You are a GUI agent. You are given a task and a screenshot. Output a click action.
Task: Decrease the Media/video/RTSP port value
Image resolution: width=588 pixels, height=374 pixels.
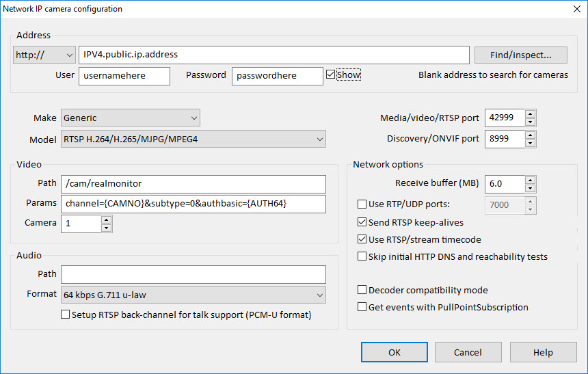point(530,122)
